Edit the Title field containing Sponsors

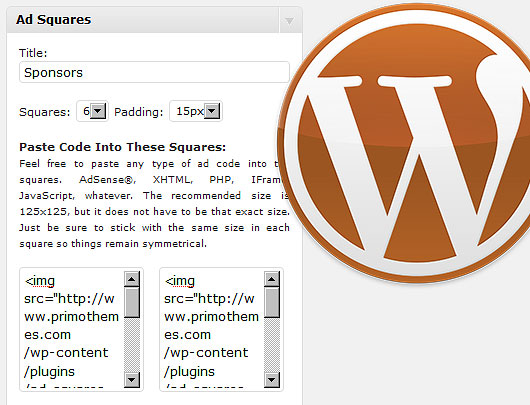coord(154,72)
